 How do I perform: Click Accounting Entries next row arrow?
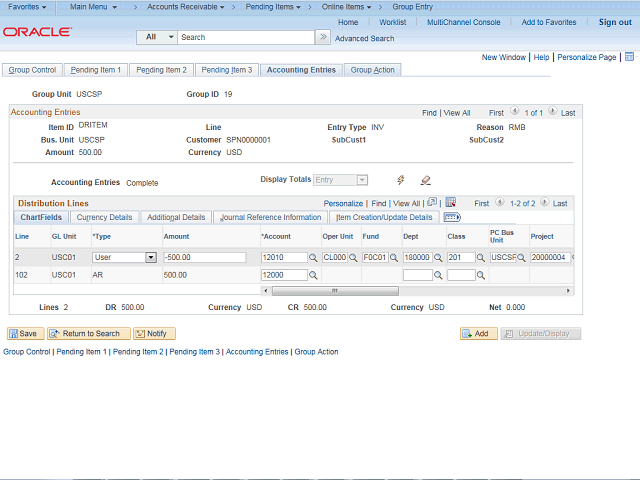click(553, 111)
